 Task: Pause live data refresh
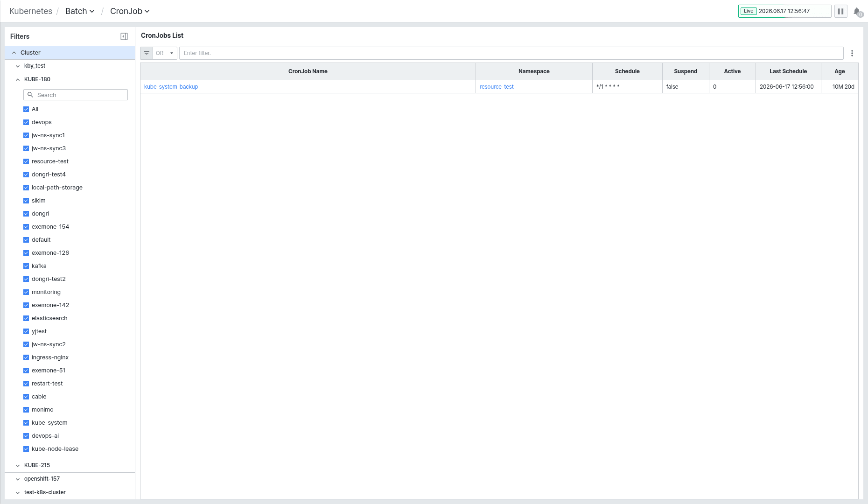point(840,11)
